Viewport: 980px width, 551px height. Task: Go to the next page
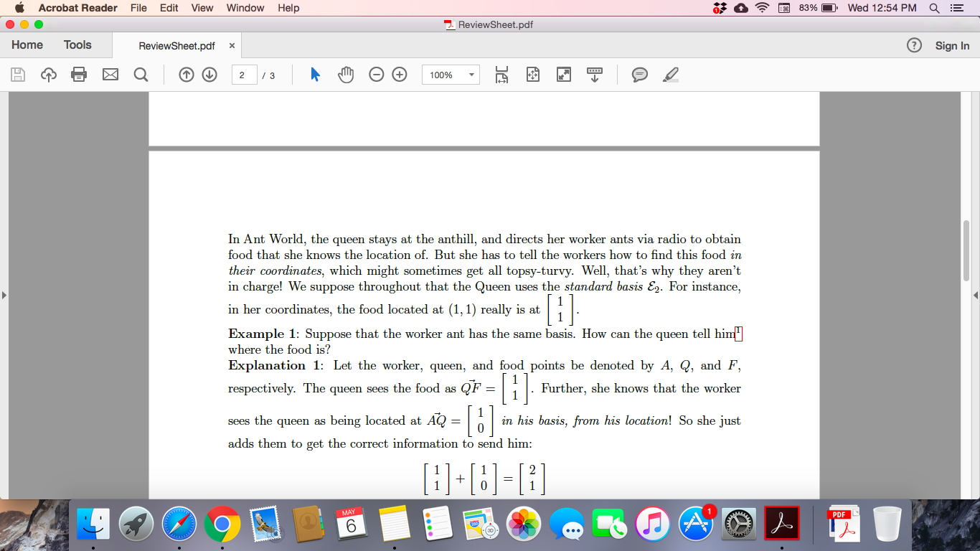click(209, 74)
